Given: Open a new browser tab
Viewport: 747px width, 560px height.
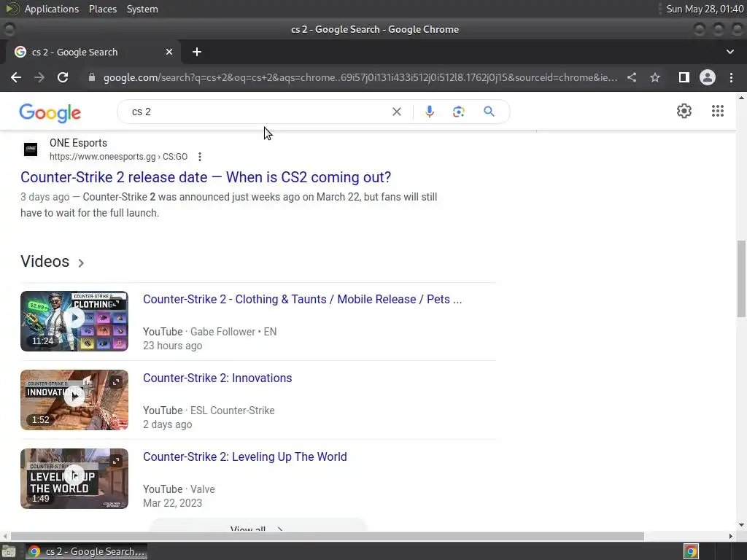Looking at the screenshot, I should (197, 52).
